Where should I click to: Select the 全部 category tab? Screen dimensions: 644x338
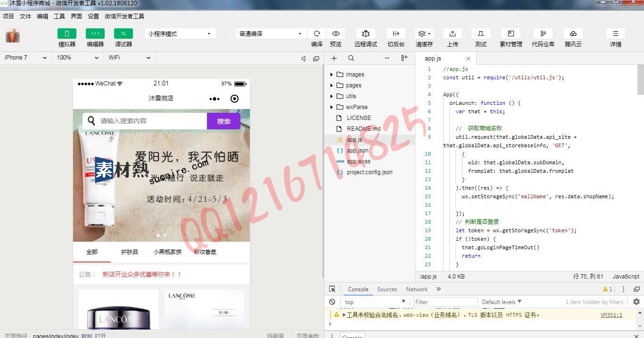[x=92, y=252]
